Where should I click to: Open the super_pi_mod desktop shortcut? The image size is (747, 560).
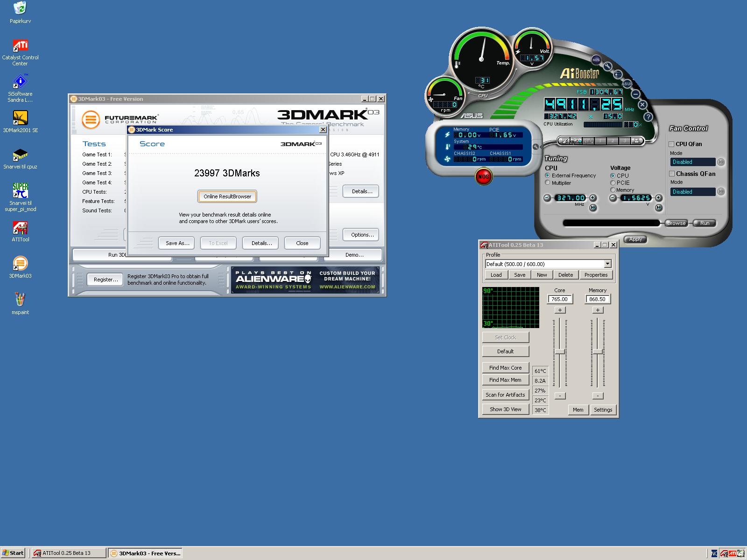(x=20, y=197)
